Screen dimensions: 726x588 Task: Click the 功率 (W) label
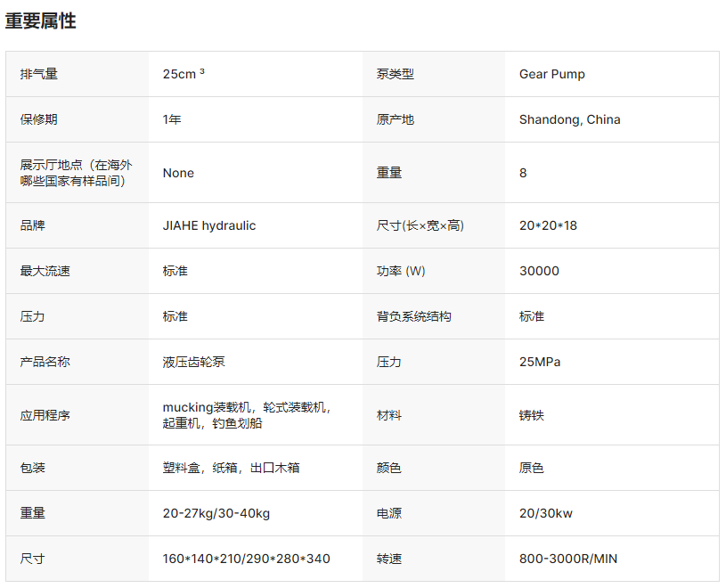(x=401, y=271)
